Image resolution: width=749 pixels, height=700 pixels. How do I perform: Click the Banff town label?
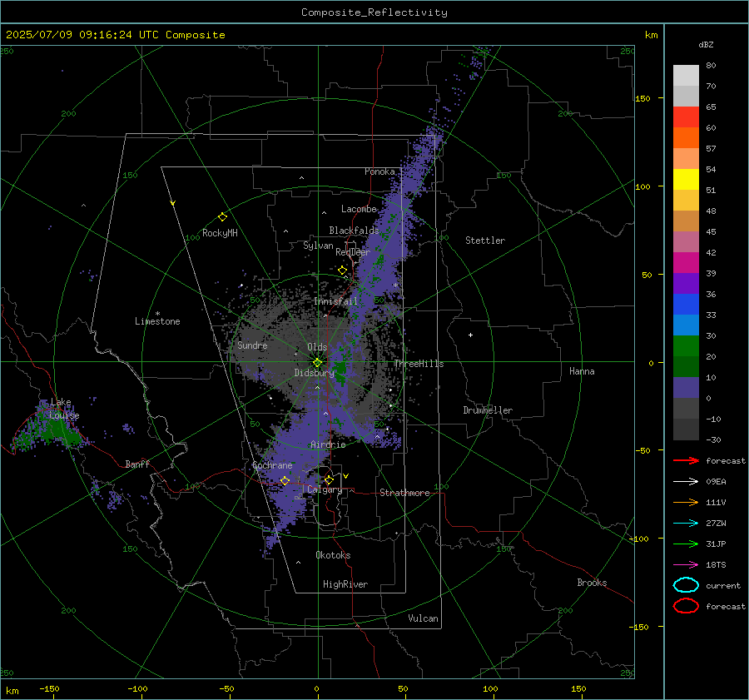point(137,464)
